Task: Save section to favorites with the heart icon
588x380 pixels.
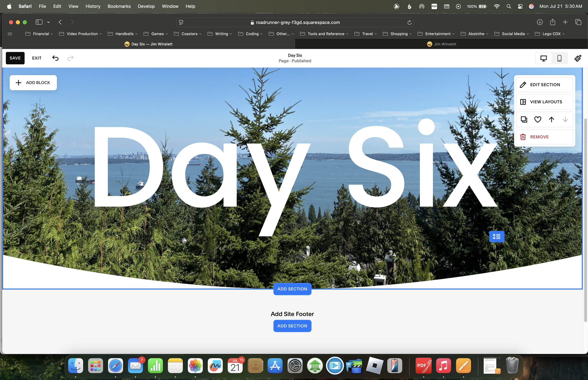Action: 538,120
